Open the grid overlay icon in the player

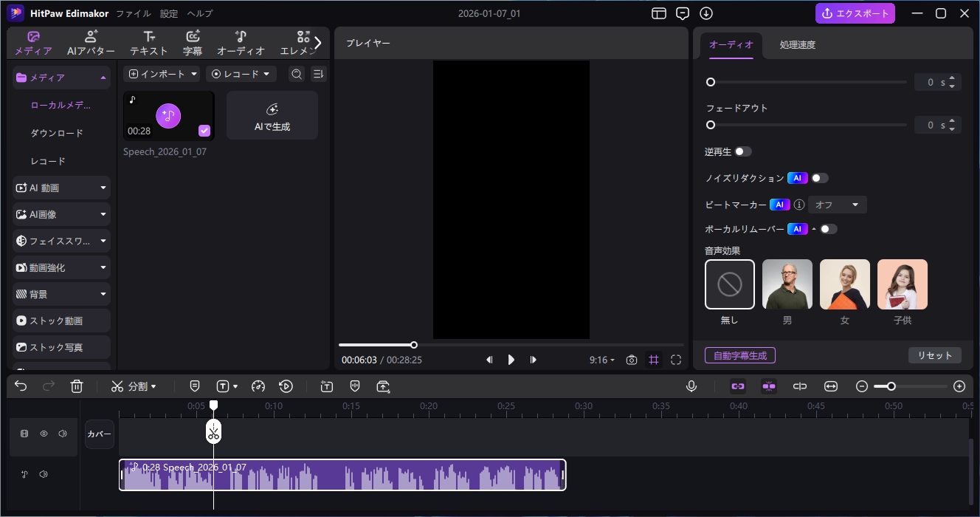pyautogui.click(x=654, y=360)
